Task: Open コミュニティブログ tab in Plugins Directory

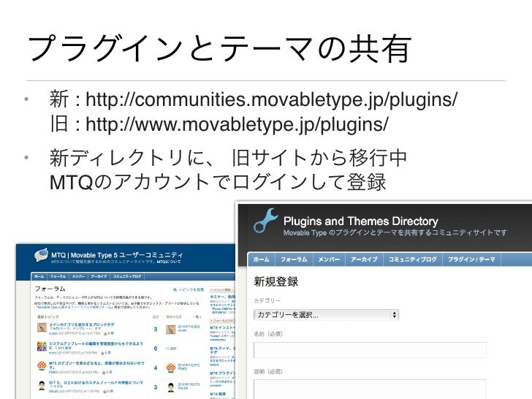Action: tap(413, 259)
